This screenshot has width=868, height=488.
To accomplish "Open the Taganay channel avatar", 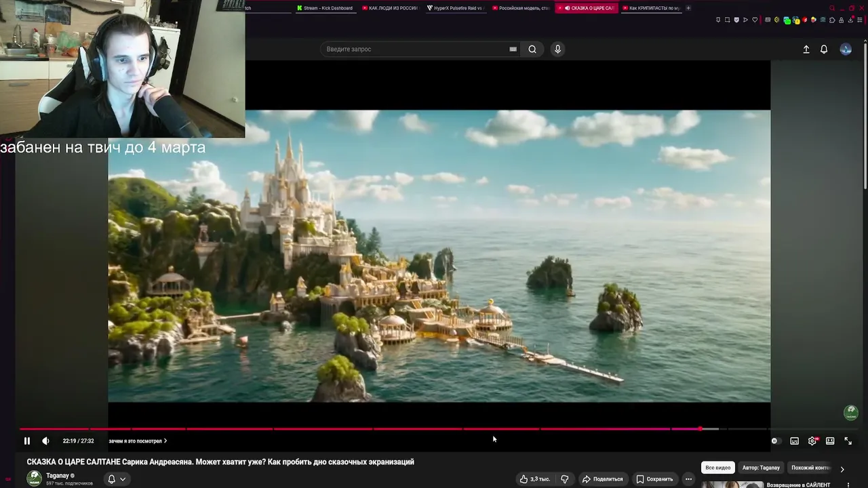I will 34,479.
